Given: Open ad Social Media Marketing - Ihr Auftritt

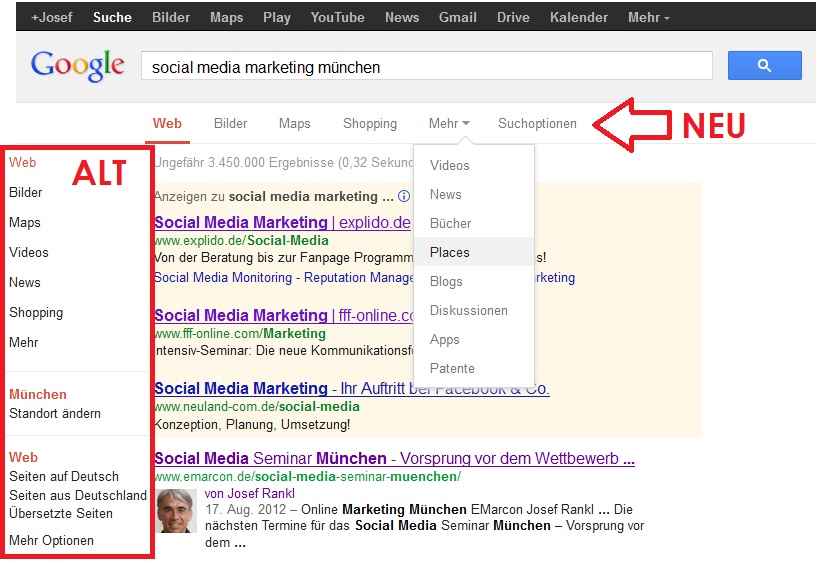Looking at the screenshot, I should pos(352,388).
